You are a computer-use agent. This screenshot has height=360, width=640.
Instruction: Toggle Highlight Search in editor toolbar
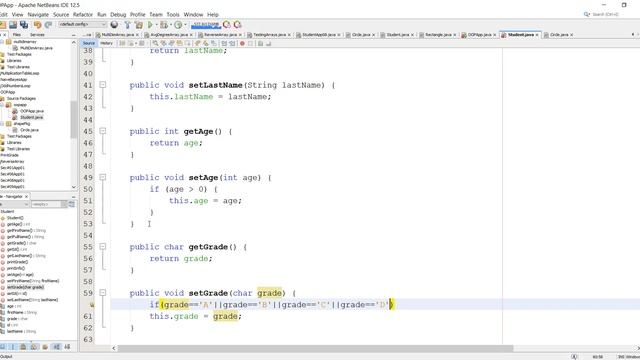coord(180,43)
